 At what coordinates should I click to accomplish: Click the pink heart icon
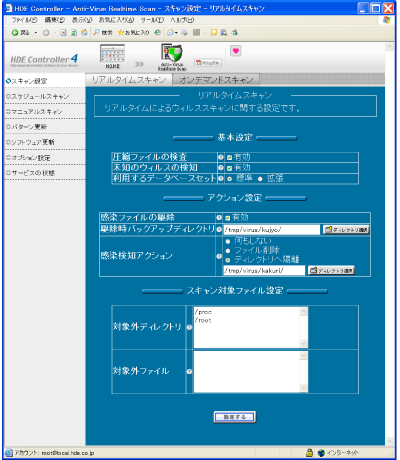click(236, 51)
